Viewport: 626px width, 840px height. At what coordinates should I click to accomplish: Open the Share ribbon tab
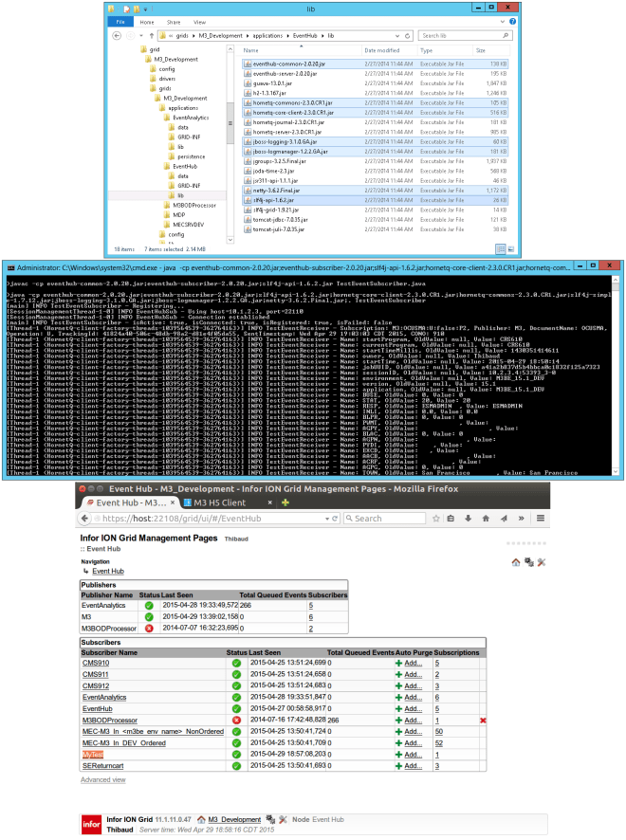pos(174,22)
